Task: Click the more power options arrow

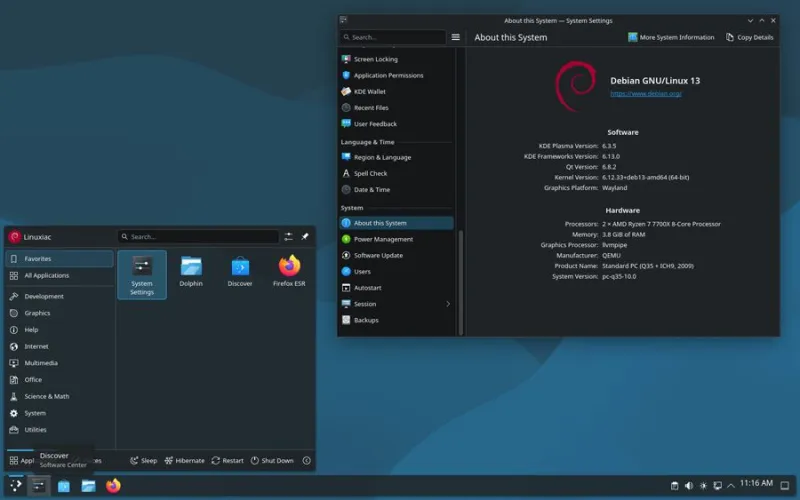Action: [x=306, y=461]
